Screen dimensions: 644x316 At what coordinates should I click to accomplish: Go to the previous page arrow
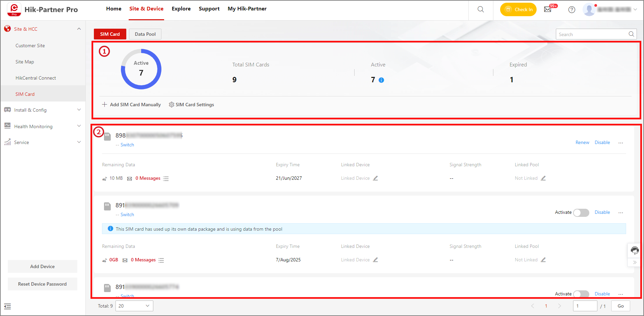[x=533, y=306]
